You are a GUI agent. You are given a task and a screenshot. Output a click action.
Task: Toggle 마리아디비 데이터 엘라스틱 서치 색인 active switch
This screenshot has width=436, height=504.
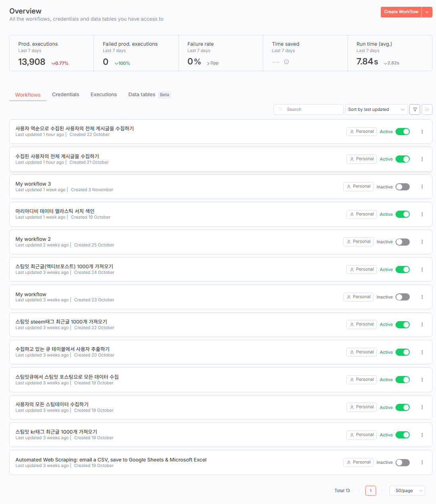(403, 214)
